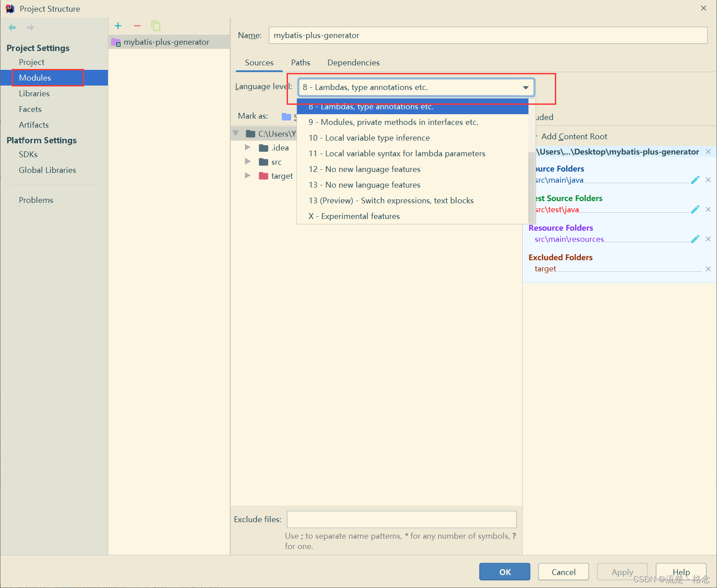
Task: Add a new module with plus icon
Action: (x=118, y=26)
